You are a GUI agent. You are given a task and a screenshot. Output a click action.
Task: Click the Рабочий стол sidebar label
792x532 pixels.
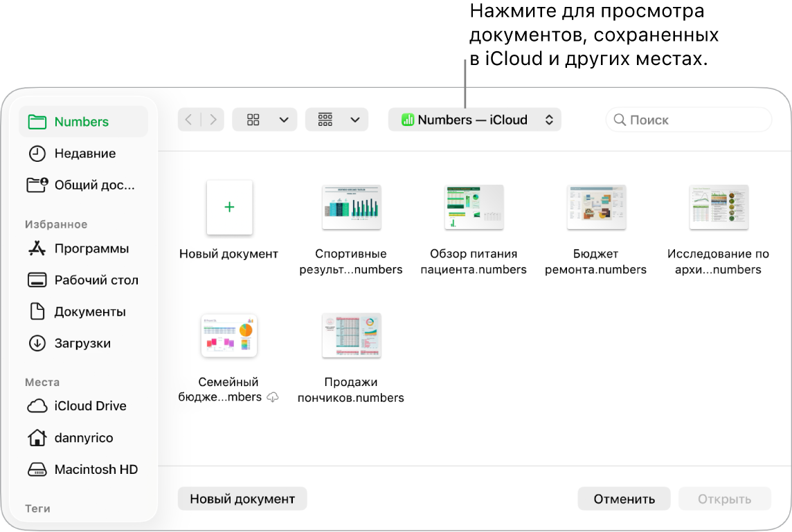96,280
